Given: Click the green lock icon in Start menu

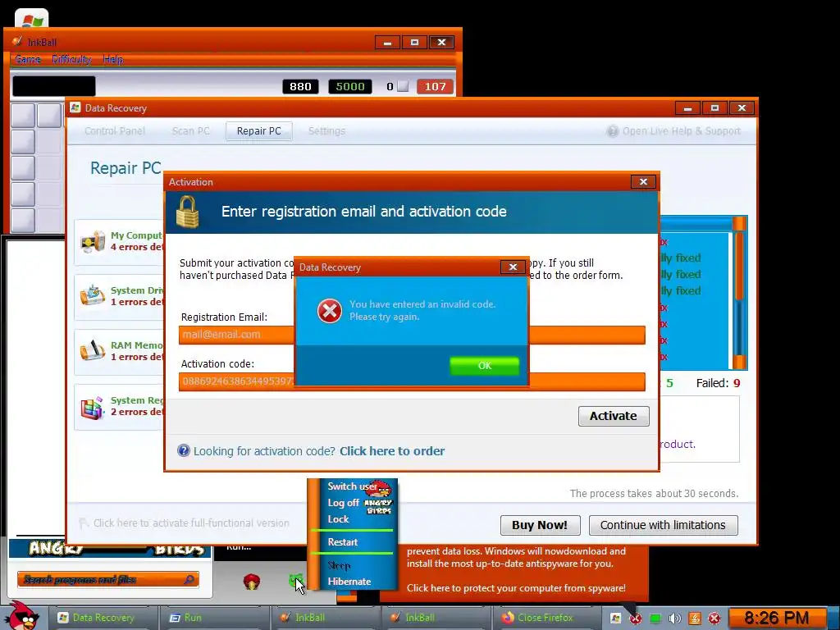Looking at the screenshot, I should pyautogui.click(x=295, y=581).
